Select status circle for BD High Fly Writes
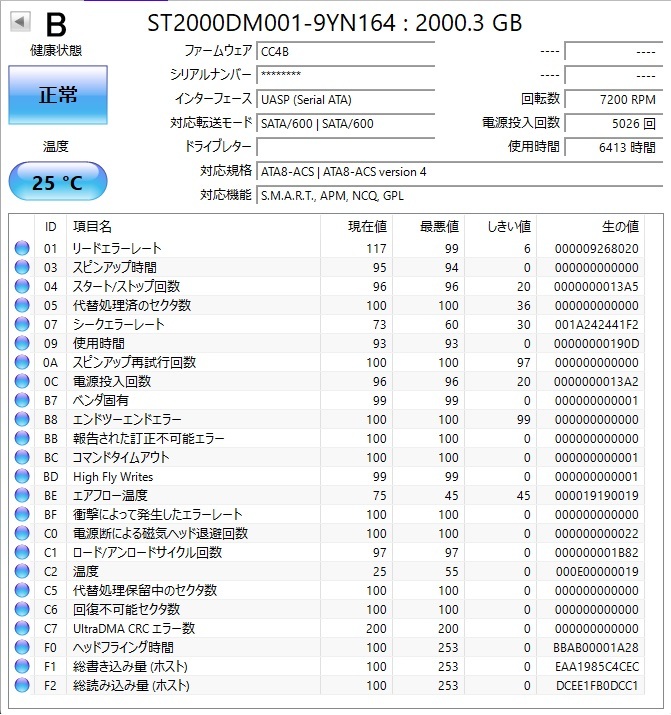 click(x=22, y=476)
